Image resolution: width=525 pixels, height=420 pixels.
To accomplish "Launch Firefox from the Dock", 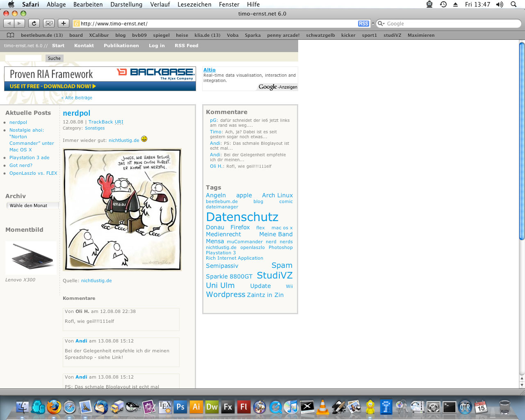I will 54,407.
